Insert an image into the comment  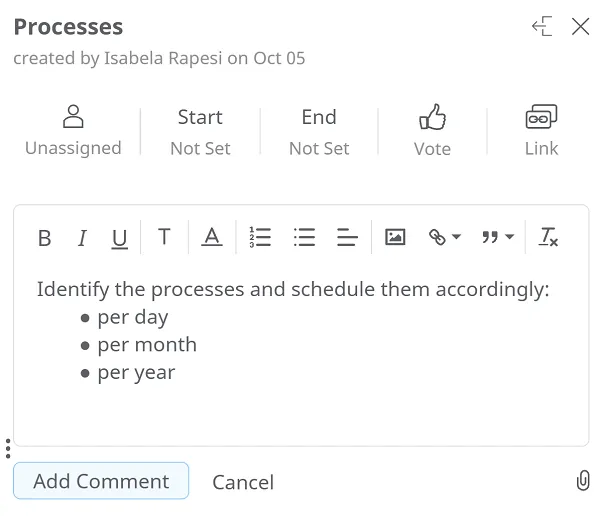[x=395, y=237]
